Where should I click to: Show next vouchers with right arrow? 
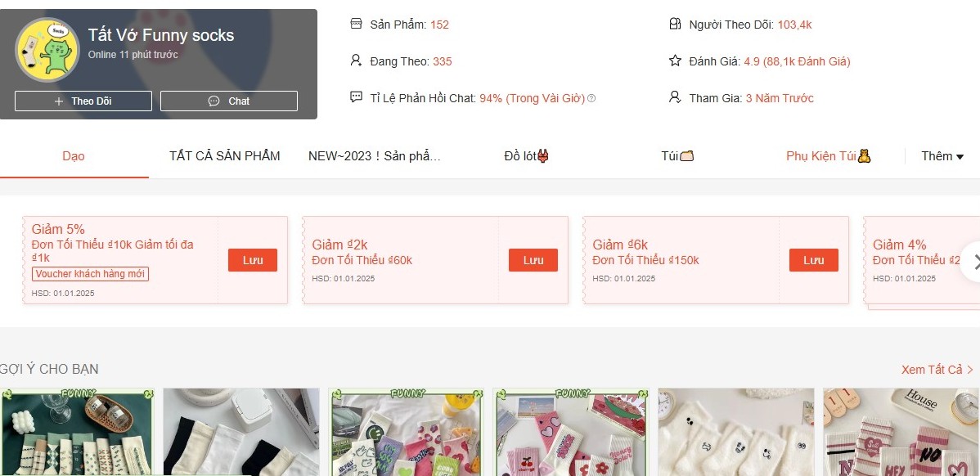click(972, 262)
